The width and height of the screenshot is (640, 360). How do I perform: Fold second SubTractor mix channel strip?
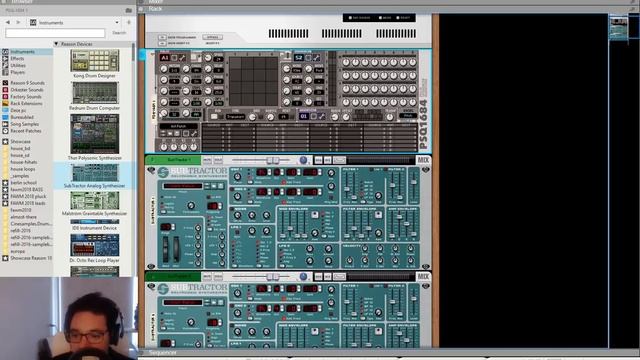[x=152, y=276]
